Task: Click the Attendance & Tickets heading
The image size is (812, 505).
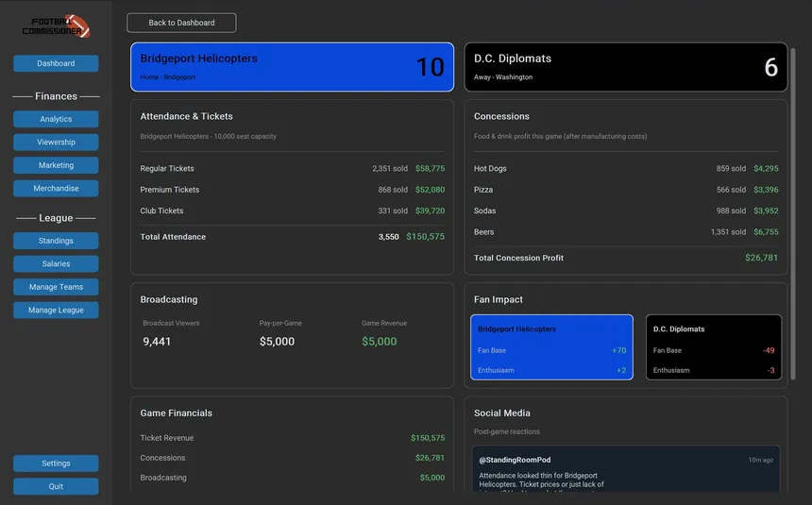Action: [x=186, y=116]
